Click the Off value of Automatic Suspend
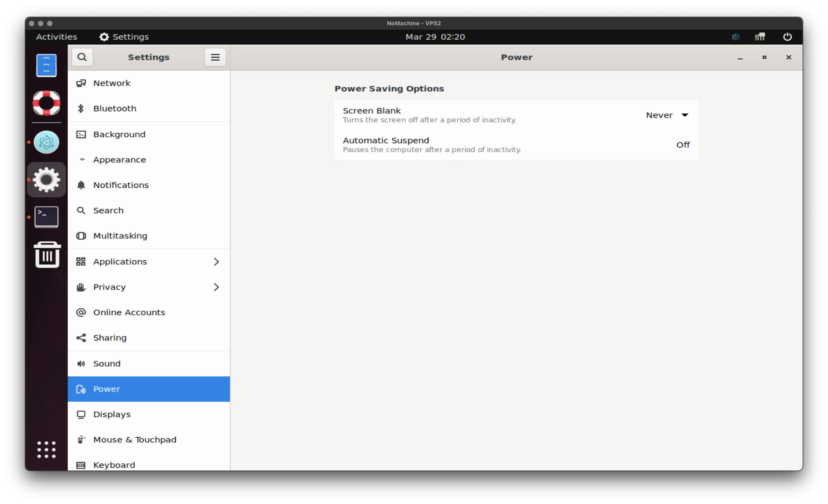Viewport: 828px width, 504px height. [683, 145]
